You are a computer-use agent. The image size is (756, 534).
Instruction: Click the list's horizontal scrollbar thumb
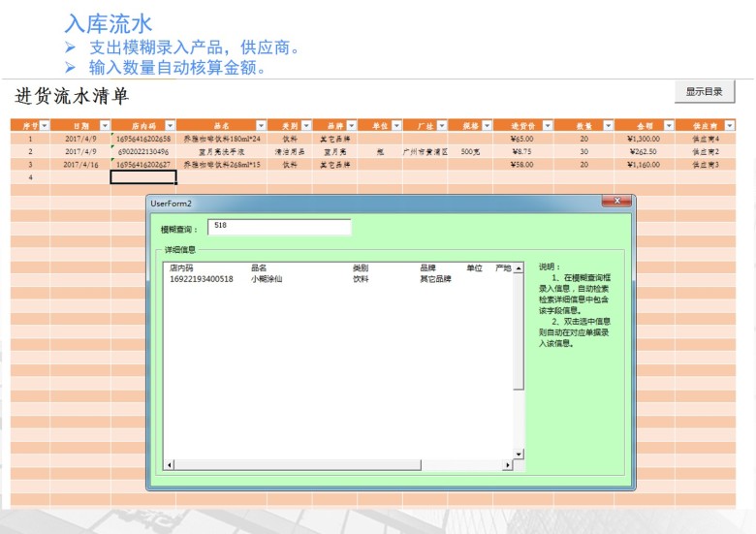[298, 465]
